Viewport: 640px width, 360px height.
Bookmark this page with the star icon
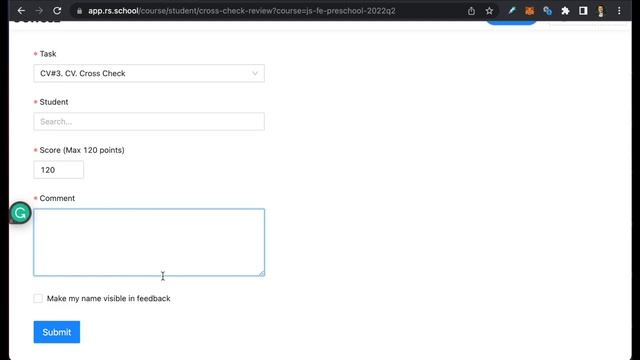[x=489, y=11]
